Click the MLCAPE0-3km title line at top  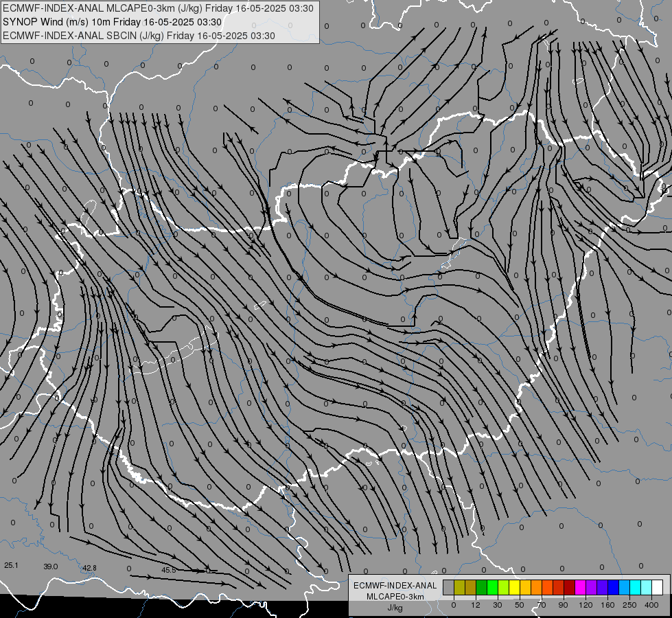click(158, 8)
